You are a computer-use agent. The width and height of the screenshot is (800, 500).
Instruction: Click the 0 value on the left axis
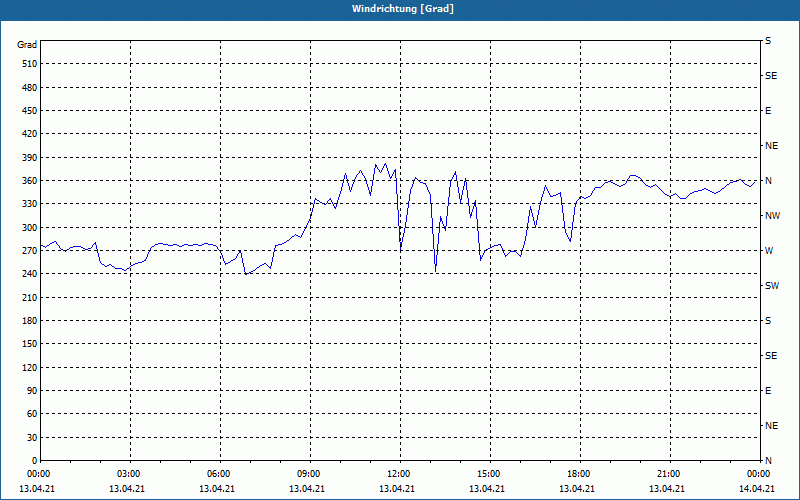[x=35, y=461]
